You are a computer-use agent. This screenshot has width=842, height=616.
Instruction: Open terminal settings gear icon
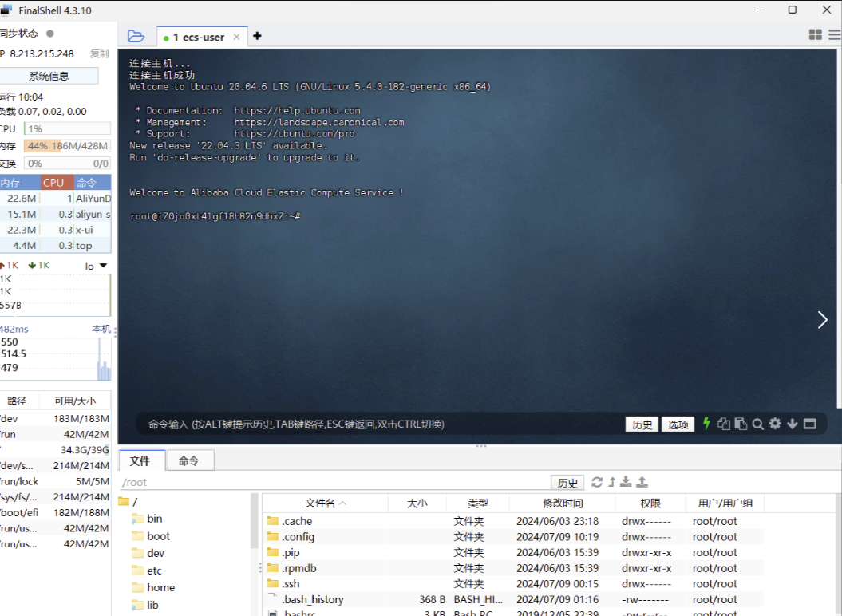tap(775, 424)
